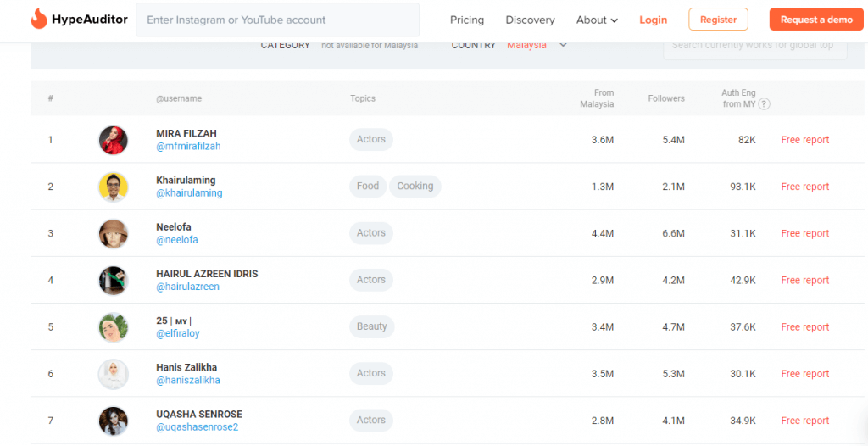Open the @elfiraloy profile avatar
The width and height of the screenshot is (868, 446).
[114, 327]
